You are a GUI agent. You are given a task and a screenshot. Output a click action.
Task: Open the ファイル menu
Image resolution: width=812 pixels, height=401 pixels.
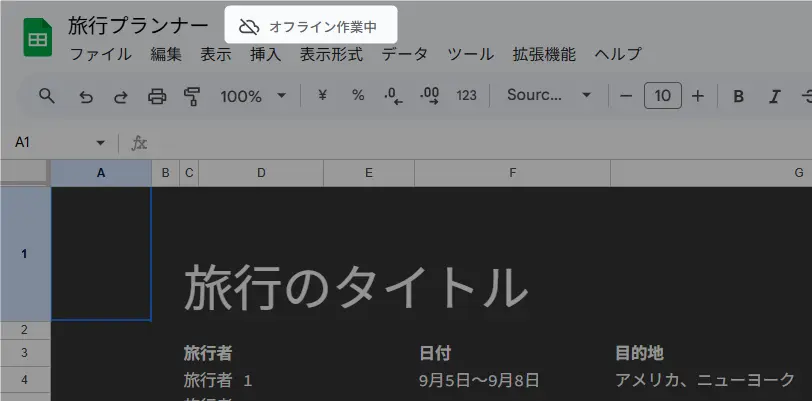coord(100,54)
